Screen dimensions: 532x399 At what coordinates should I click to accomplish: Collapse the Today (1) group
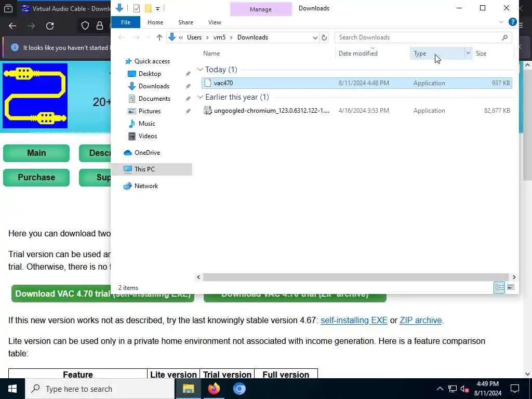tap(200, 70)
